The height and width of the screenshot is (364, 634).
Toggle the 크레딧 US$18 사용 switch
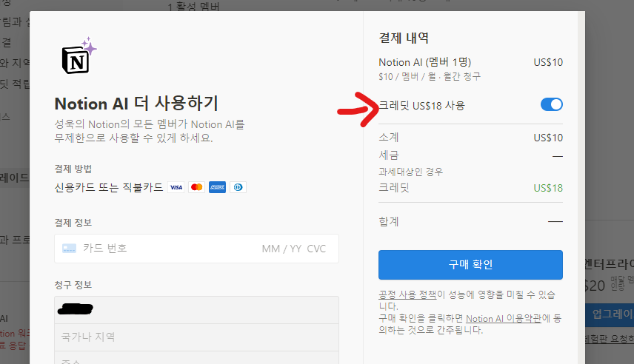552,104
